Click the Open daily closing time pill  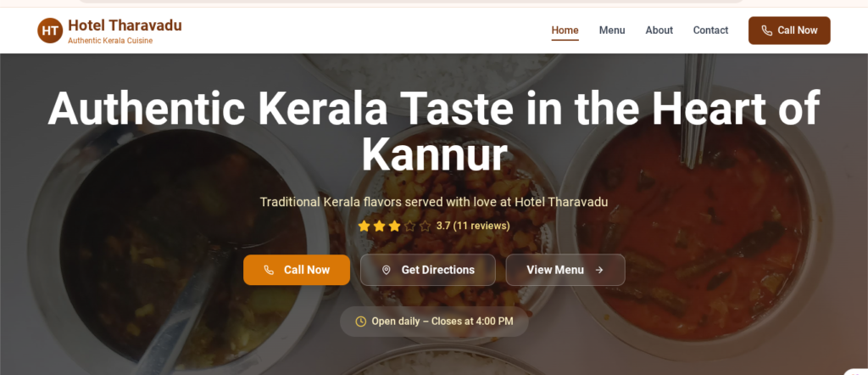434,322
